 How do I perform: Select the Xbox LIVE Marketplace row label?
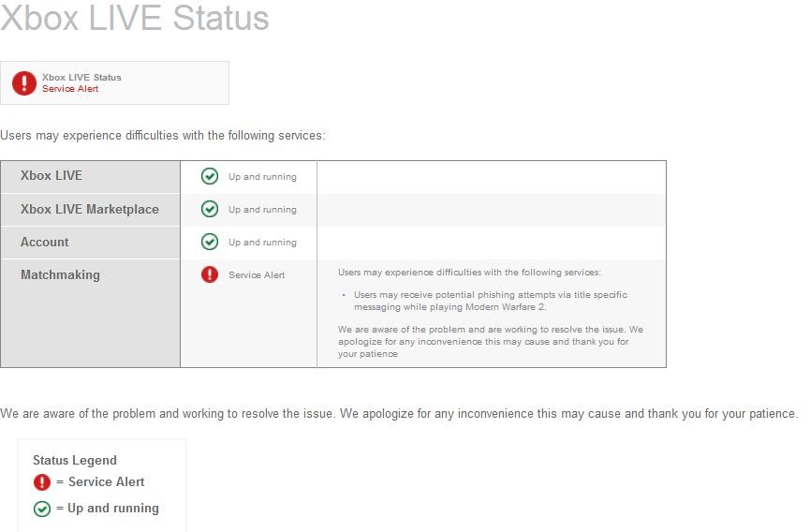pos(90,209)
